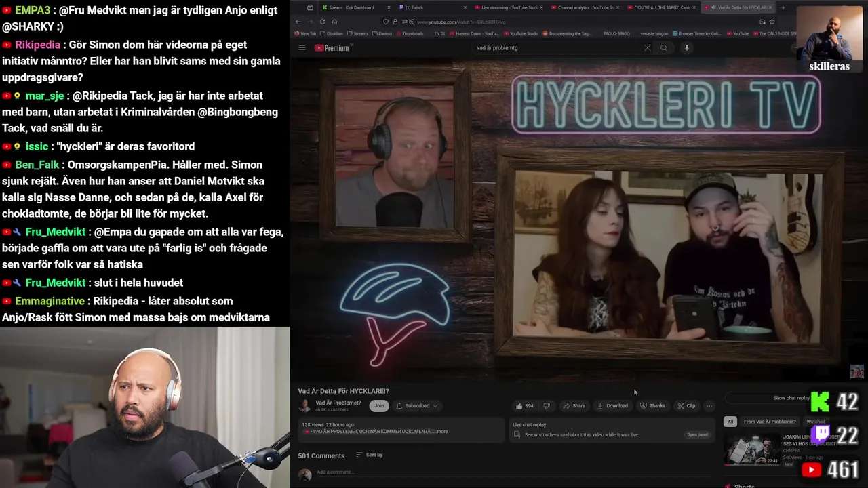Open Vad Är Problemet? channel avatar
This screenshot has height=488, width=868.
(x=304, y=406)
